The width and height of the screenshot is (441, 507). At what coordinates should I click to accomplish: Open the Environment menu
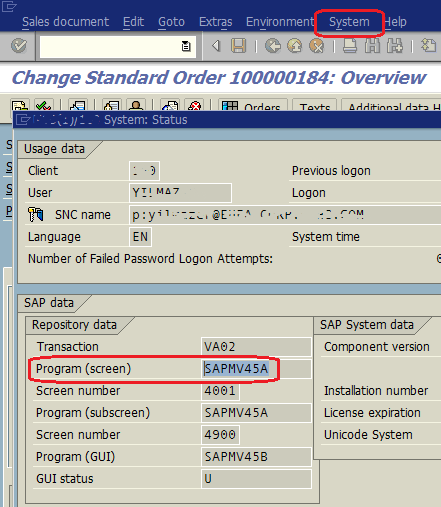tap(280, 22)
